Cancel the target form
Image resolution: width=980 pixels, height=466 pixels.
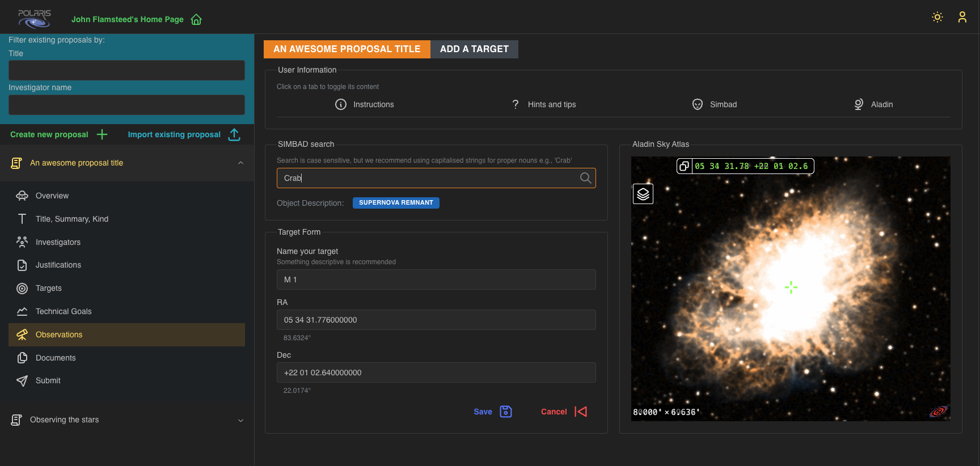click(x=563, y=412)
